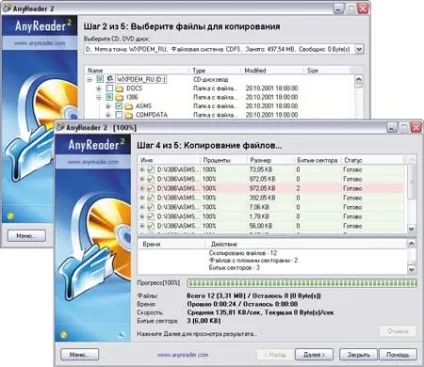Click the Готово status in the 1,78 KB row
The width and height of the screenshot is (424, 367).
[352, 216]
